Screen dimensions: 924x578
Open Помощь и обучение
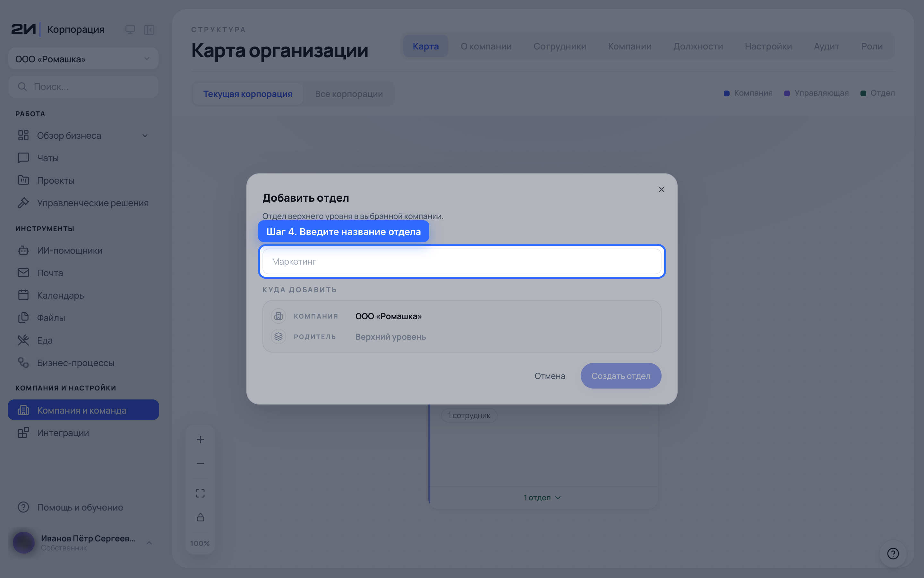[x=83, y=507]
